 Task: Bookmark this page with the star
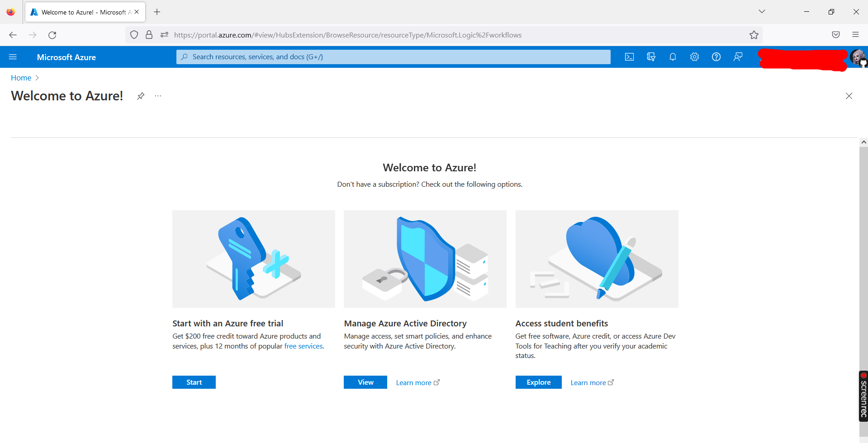click(x=754, y=34)
